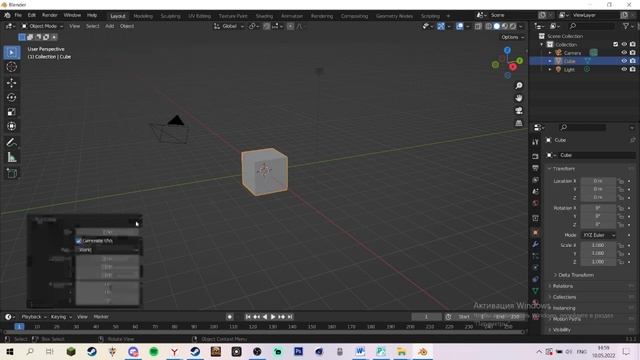
Task: Click the Z axis on navigation gizmo
Action: (507, 50)
